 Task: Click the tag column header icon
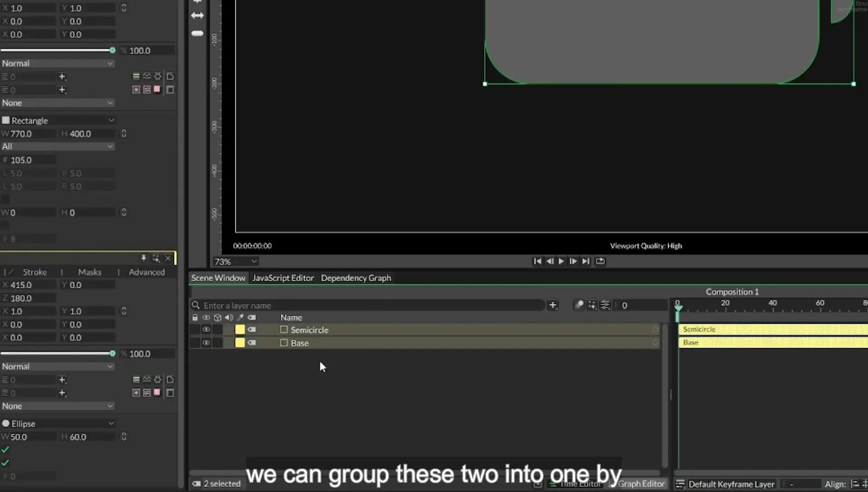(252, 317)
